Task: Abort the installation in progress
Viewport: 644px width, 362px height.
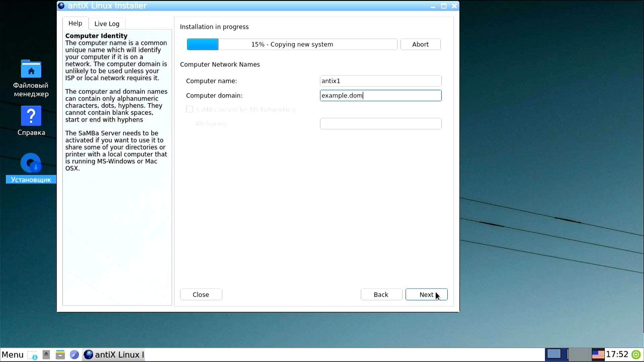Action: (x=420, y=44)
